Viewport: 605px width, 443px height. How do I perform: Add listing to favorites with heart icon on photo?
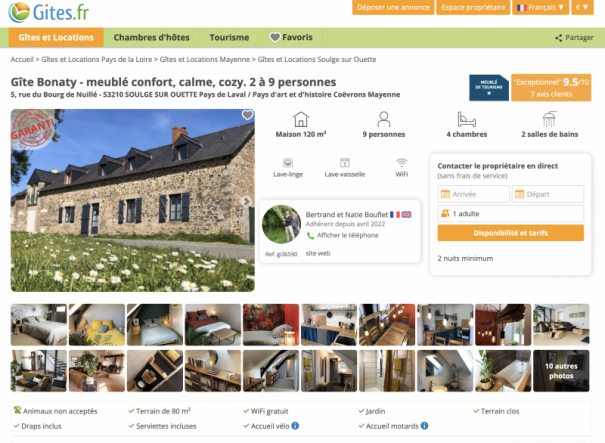[247, 115]
